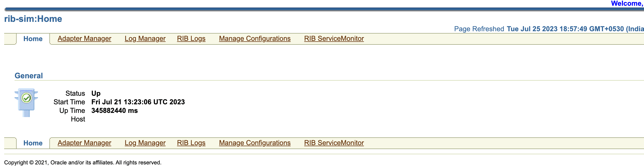Click the Up Time value in milliseconds
This screenshot has width=644, height=167.
coord(114,111)
